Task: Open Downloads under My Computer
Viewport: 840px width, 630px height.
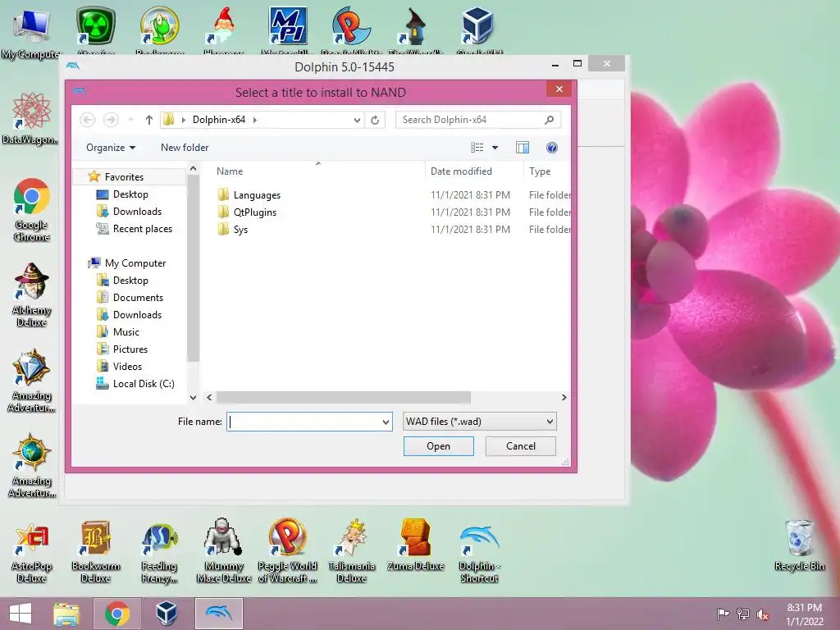Action: click(137, 314)
